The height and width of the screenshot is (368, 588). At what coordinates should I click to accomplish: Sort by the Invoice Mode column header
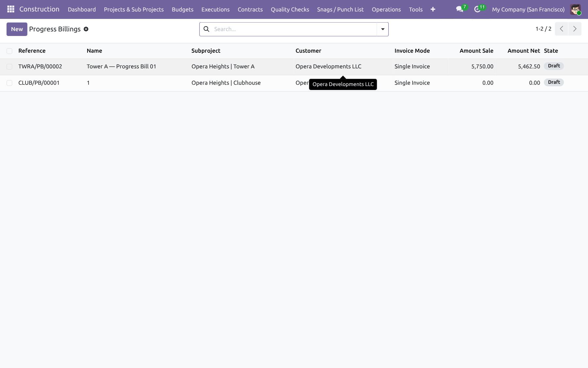(x=412, y=51)
